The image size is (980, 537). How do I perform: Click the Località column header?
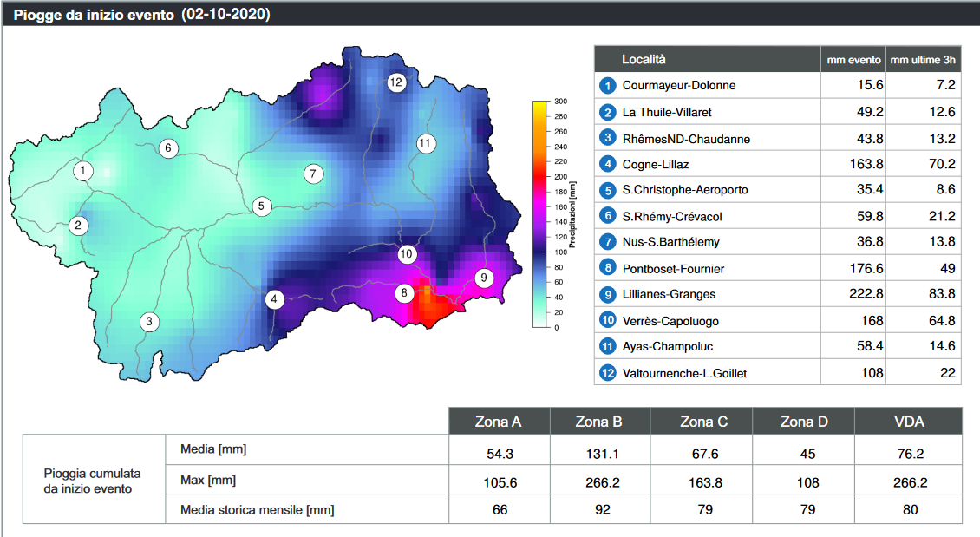[x=644, y=59]
